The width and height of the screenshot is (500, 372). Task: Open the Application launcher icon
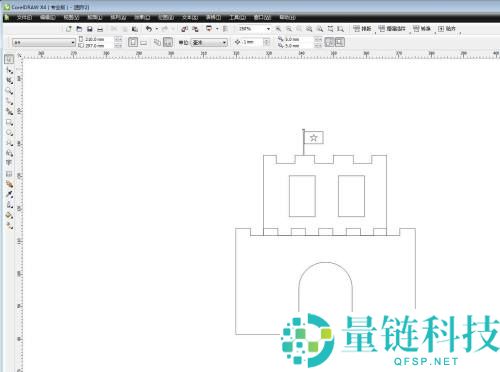click(209, 29)
